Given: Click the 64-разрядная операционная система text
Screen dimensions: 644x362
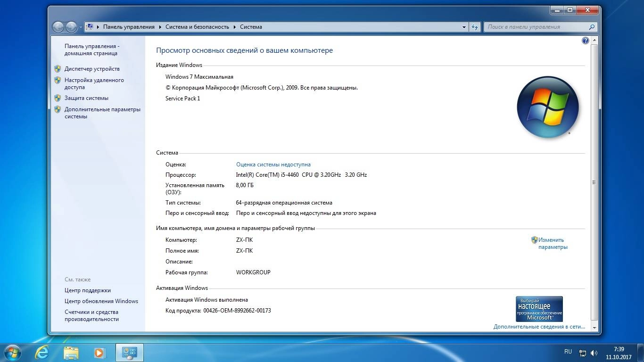Looking at the screenshot, I should pos(284,203).
